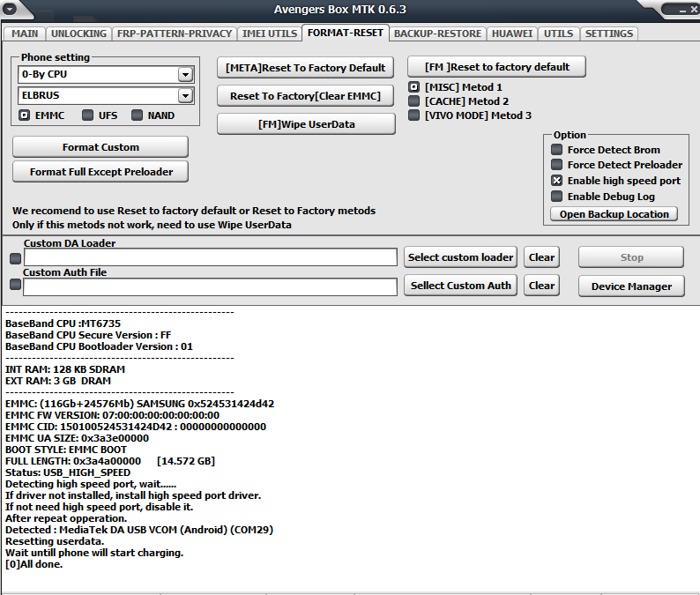Choose [MISC] Metod 1 option
This screenshot has width=700, height=595.
413,87
